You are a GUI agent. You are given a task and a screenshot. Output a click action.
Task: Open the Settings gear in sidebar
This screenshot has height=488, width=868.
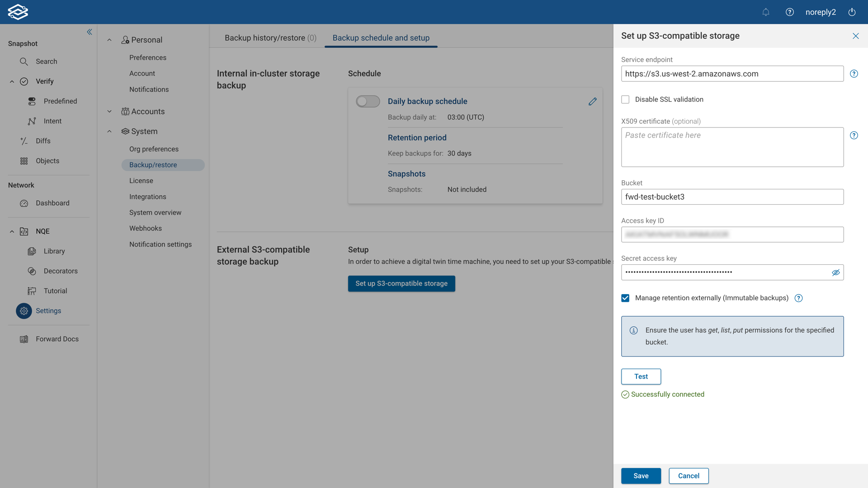pos(24,311)
